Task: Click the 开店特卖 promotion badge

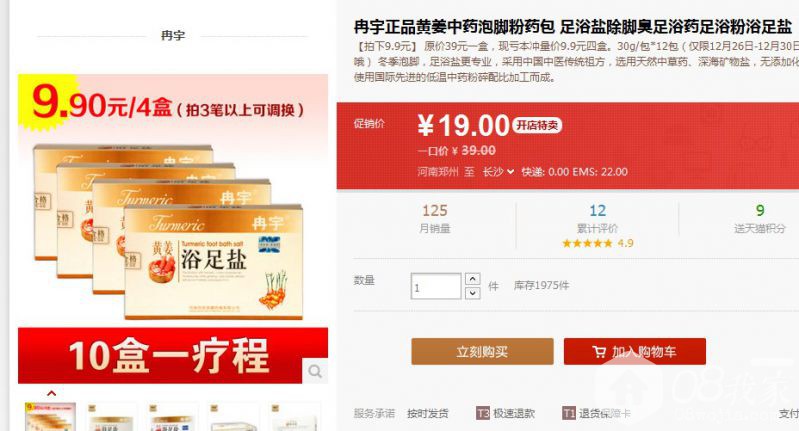Action: pos(538,125)
